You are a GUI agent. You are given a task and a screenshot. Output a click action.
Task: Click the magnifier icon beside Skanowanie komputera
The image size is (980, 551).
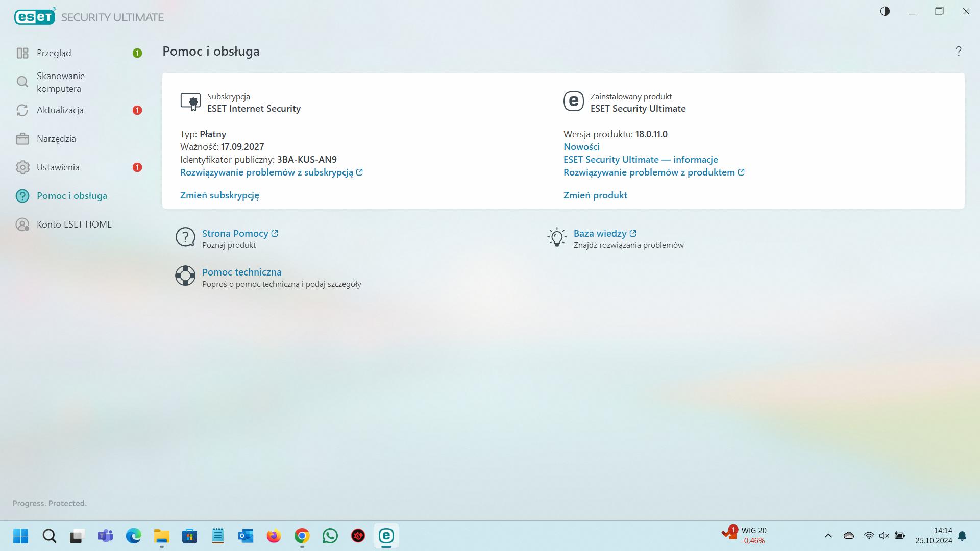(22, 82)
